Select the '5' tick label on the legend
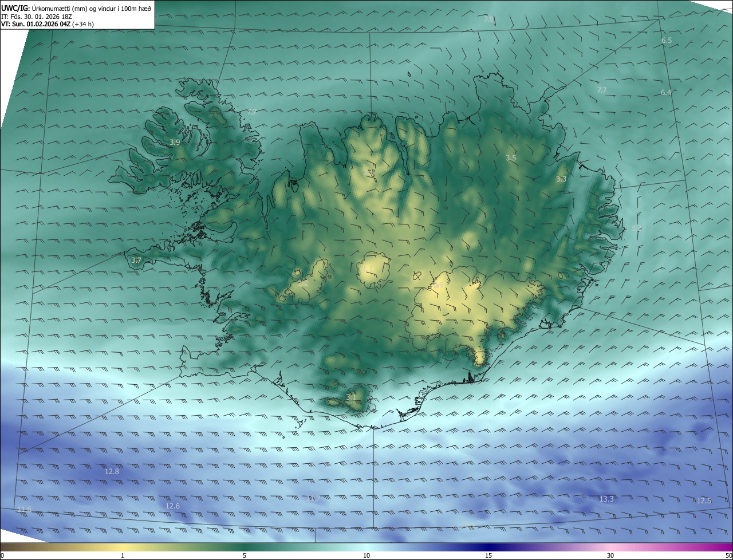The width and height of the screenshot is (733, 560). 245,555
